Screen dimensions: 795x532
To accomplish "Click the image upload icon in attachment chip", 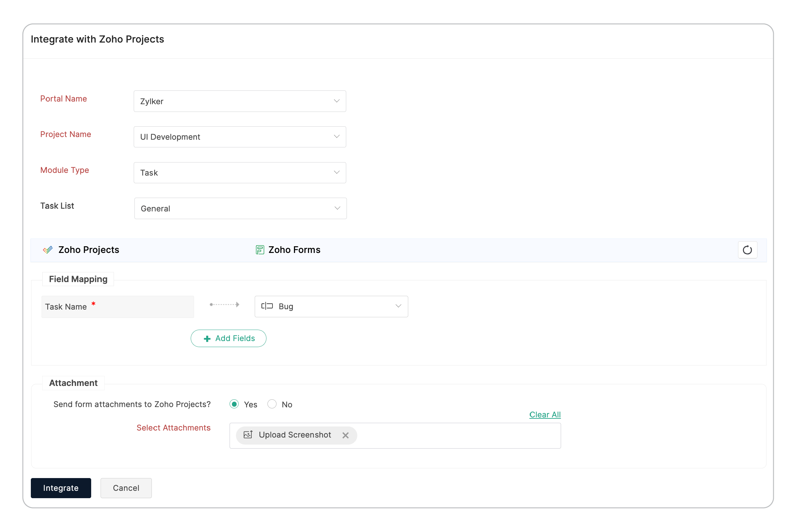I will pyautogui.click(x=248, y=435).
